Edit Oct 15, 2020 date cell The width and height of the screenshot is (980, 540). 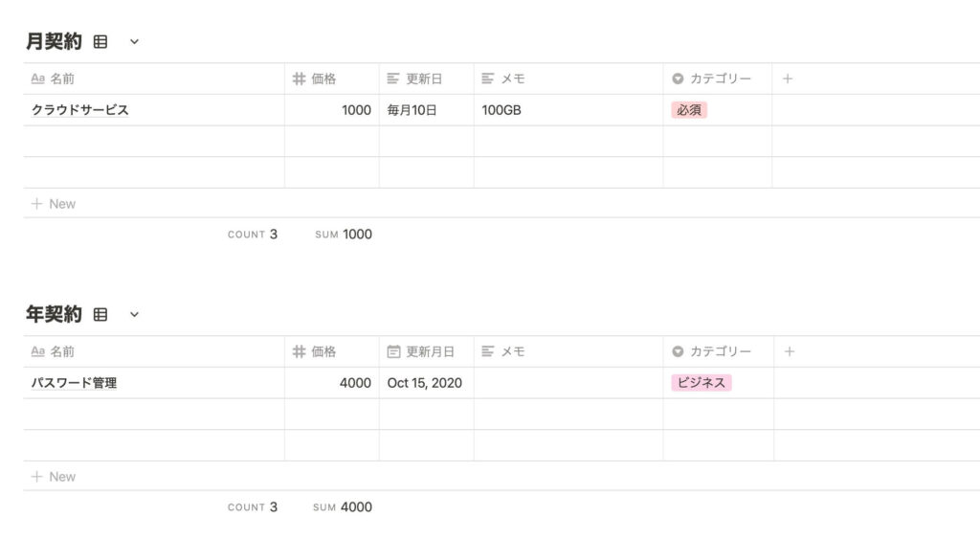(426, 383)
